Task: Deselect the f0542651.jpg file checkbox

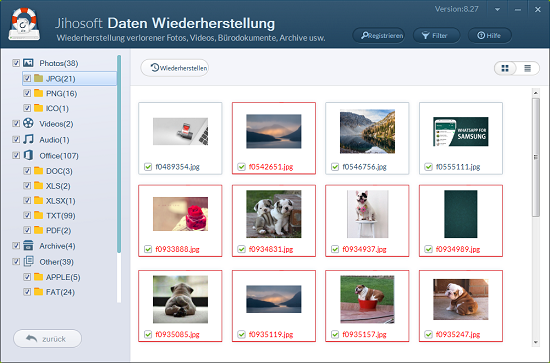Action: pyautogui.click(x=241, y=167)
